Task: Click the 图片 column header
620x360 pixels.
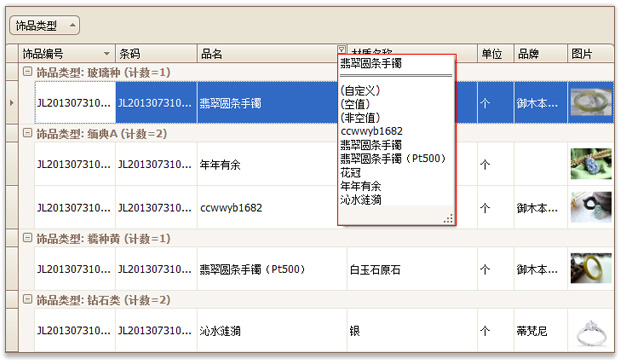Action: 590,54
